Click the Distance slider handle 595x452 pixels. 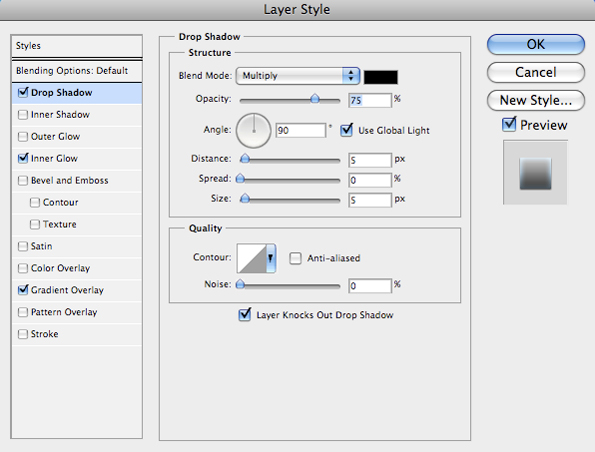245,158
